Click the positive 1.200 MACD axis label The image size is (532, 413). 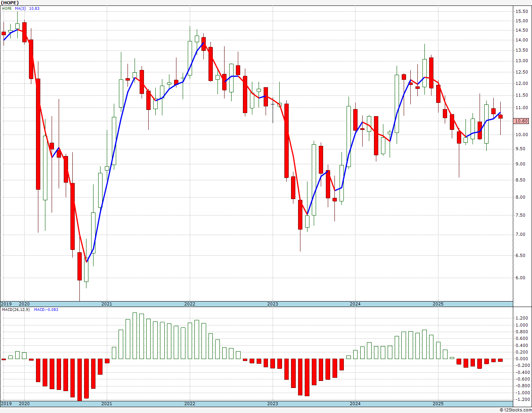522,318
